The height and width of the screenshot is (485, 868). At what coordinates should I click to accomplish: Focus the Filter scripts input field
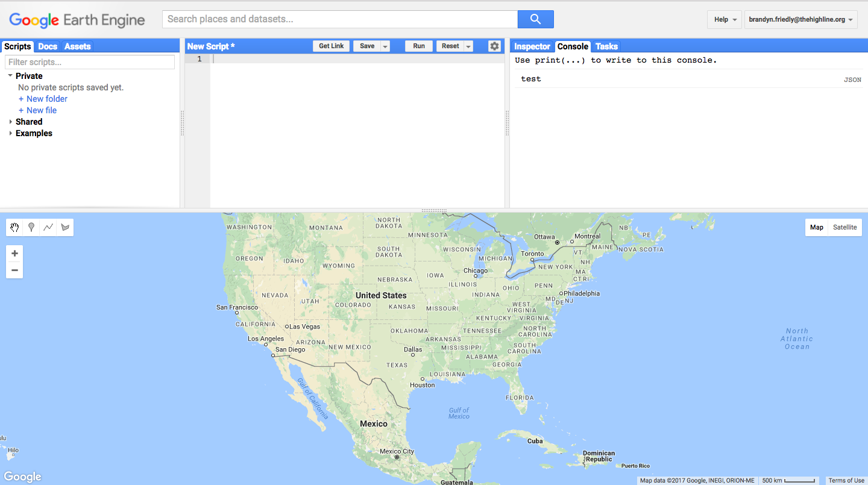(90, 62)
